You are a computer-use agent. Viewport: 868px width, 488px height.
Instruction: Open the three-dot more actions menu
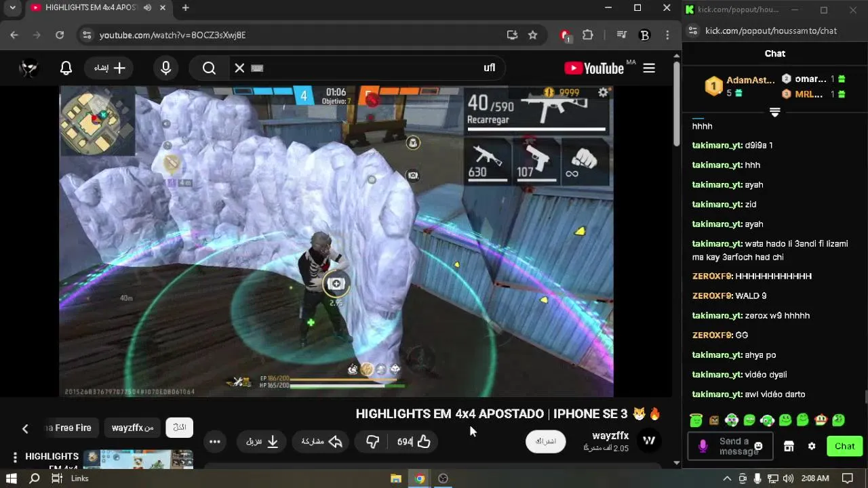tap(215, 442)
